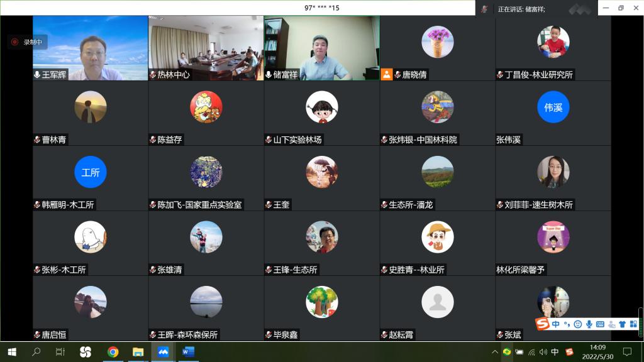Open the Sogou toolbox grid icon
Viewport: 644px width, 362px height.
(633, 324)
